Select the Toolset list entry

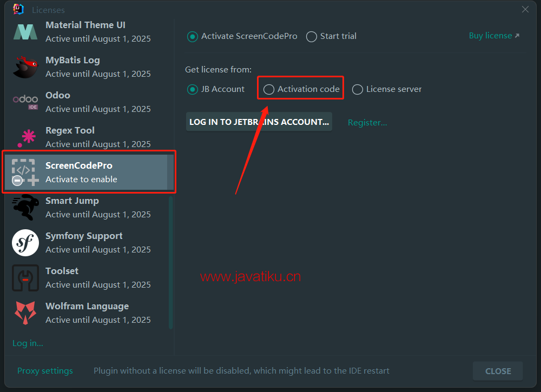[86, 278]
